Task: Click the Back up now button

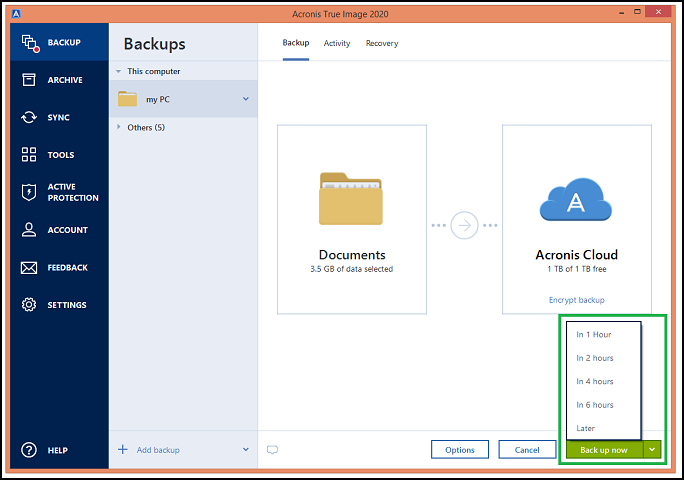Action: (603, 450)
